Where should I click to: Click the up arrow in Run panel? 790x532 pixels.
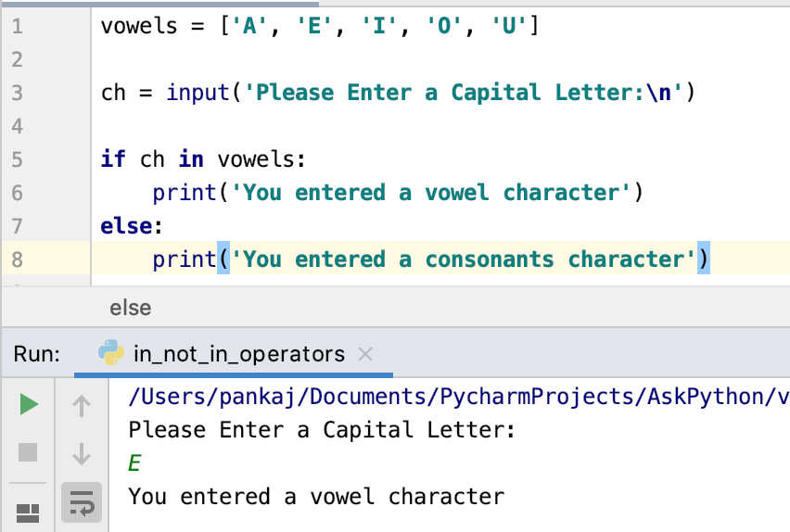81,406
